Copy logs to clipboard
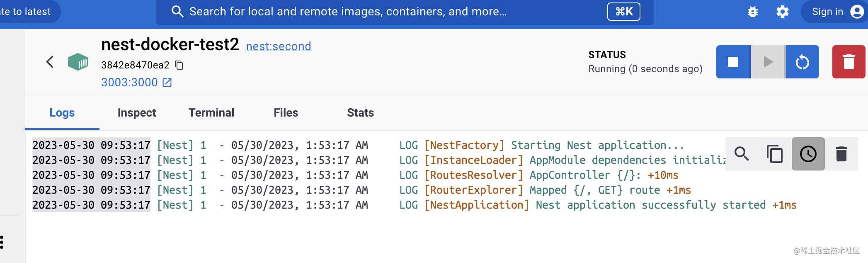 (x=774, y=154)
